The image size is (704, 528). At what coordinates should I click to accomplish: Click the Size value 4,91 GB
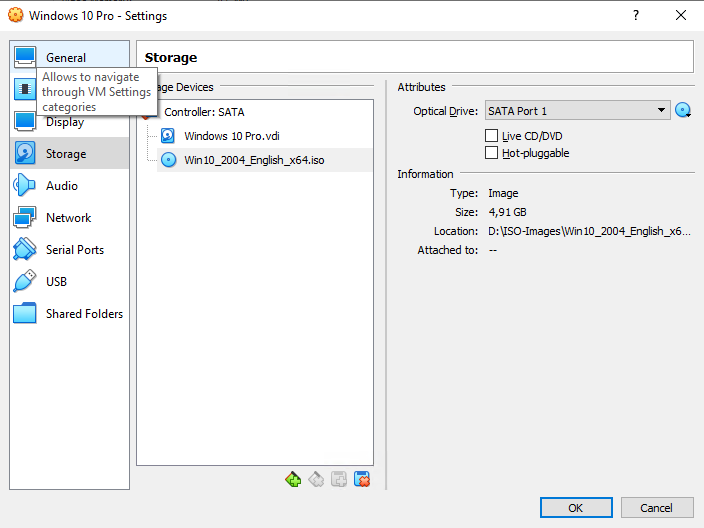(x=507, y=212)
